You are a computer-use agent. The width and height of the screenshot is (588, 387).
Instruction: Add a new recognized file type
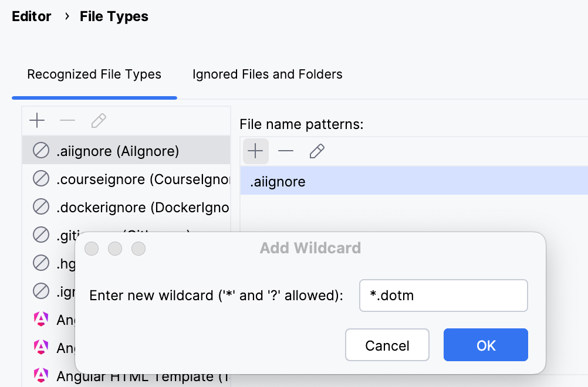(x=37, y=120)
